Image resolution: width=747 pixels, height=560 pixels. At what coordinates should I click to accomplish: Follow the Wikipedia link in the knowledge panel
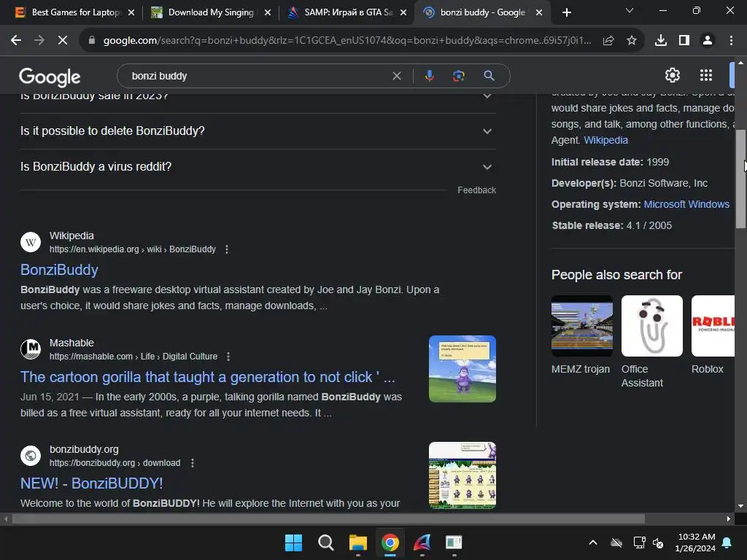point(605,140)
